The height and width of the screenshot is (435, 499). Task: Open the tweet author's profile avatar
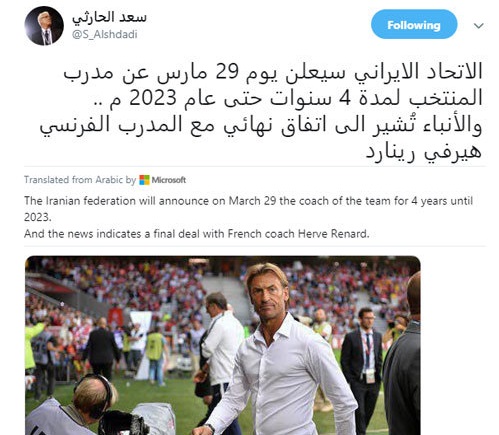pos(44,26)
